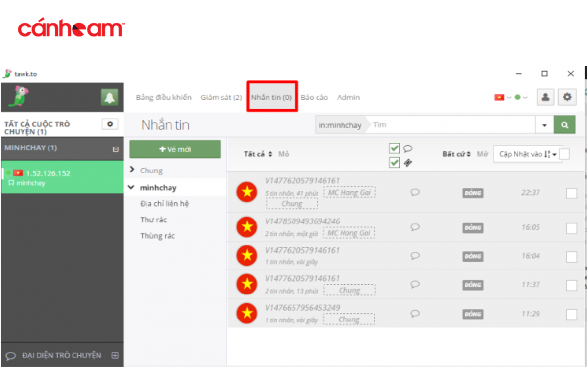588x392 pixels.
Task: Click the tawk.to parrot logo
Action: tap(18, 97)
